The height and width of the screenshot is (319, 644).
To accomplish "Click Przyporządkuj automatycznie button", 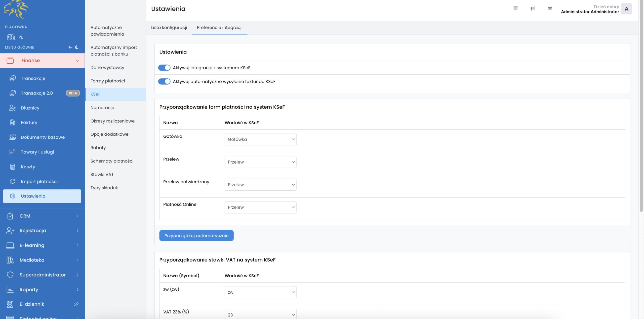I will click(x=196, y=236).
